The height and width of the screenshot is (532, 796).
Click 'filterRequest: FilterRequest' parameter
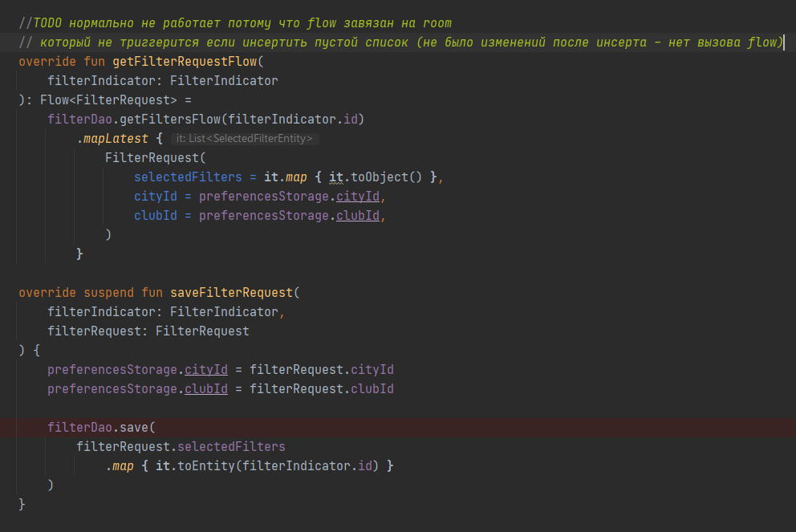(148, 332)
